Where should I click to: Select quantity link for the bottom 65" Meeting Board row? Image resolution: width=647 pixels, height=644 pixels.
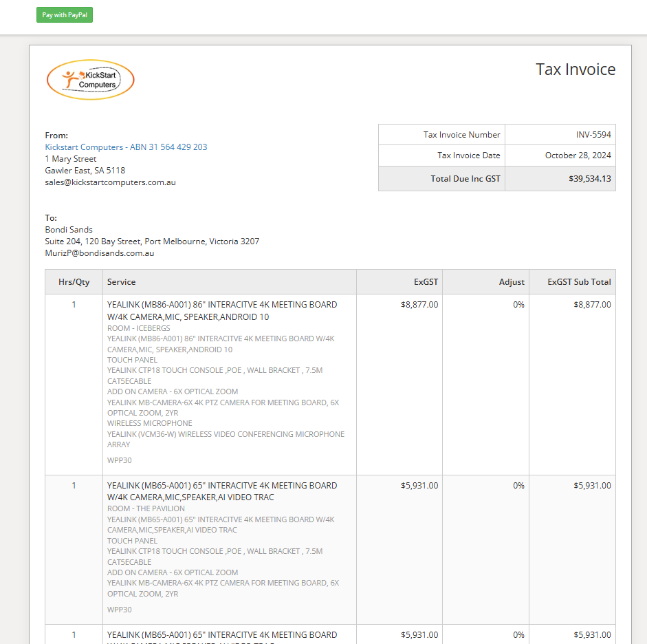coord(74,634)
